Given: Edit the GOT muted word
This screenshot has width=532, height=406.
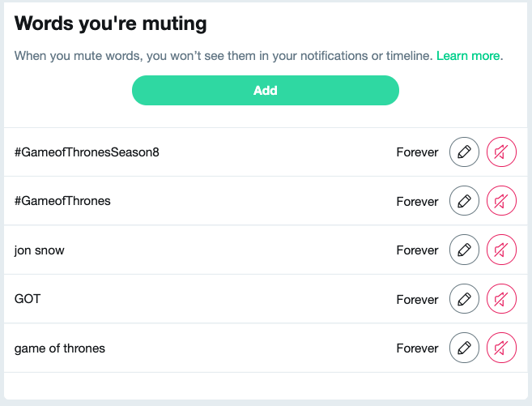Looking at the screenshot, I should tap(464, 299).
